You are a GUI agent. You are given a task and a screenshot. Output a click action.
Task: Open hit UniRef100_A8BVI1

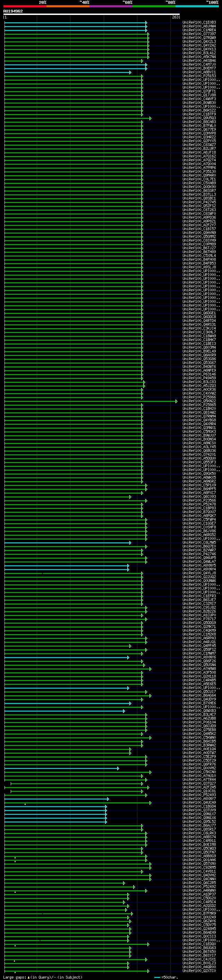pyautogui.click(x=199, y=72)
